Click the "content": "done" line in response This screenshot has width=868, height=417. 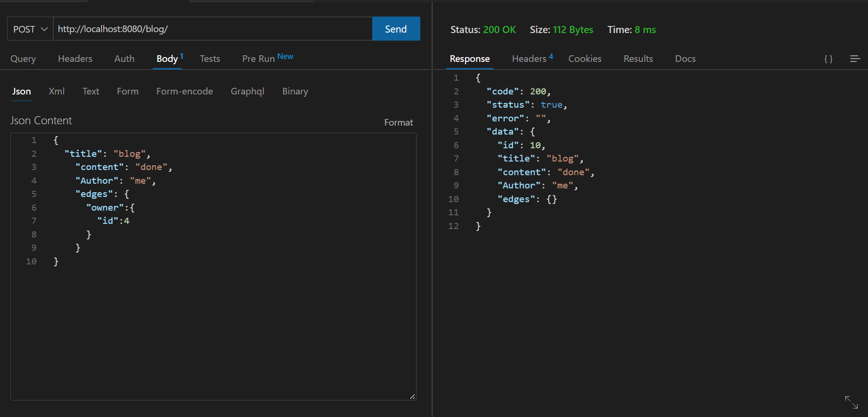[x=546, y=172]
